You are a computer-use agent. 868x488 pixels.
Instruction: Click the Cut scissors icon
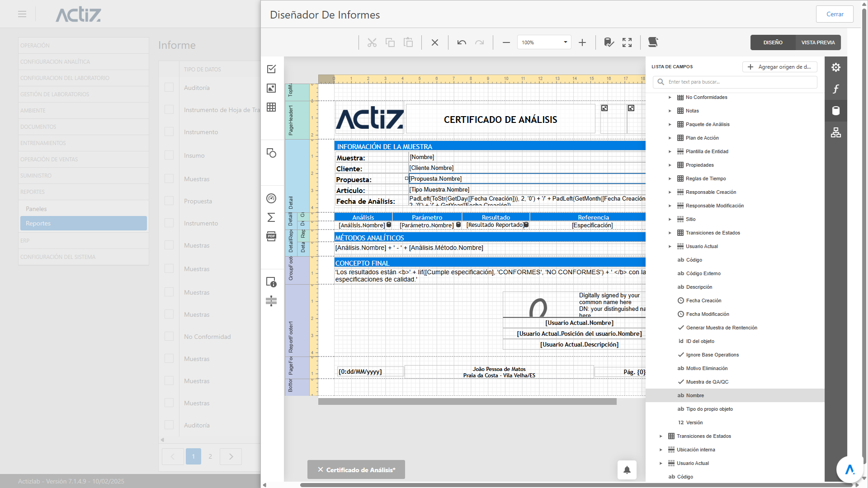[372, 42]
